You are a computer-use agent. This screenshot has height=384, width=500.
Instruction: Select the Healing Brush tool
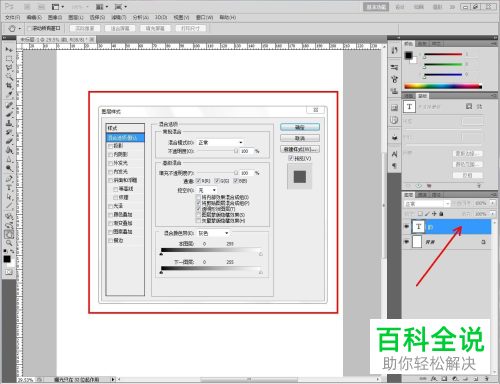pyautogui.click(x=8, y=105)
